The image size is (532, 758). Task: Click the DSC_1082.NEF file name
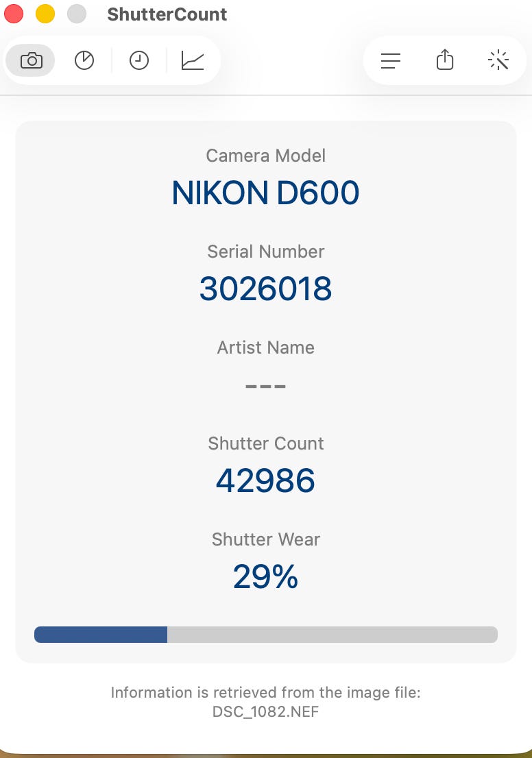(x=265, y=711)
